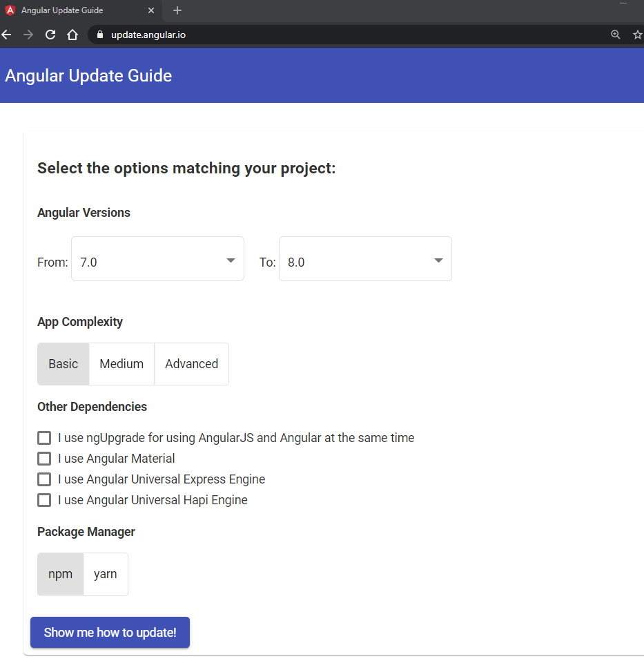Select the Angular Update Guide browser tab

[81, 10]
